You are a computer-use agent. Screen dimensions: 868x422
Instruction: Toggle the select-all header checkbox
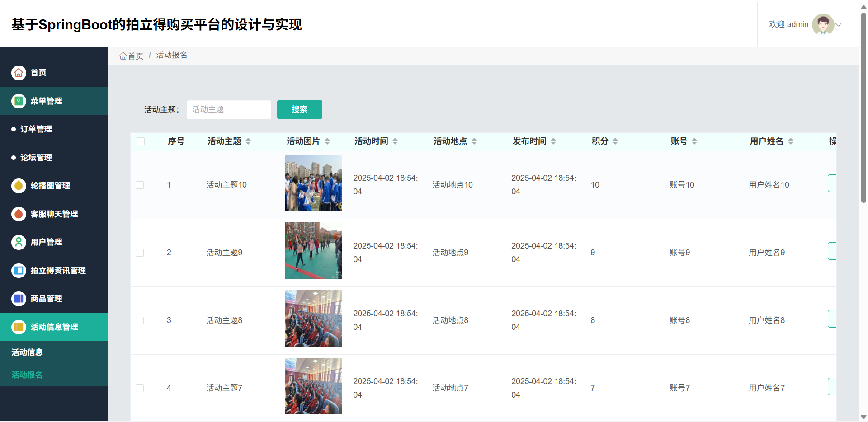point(141,141)
